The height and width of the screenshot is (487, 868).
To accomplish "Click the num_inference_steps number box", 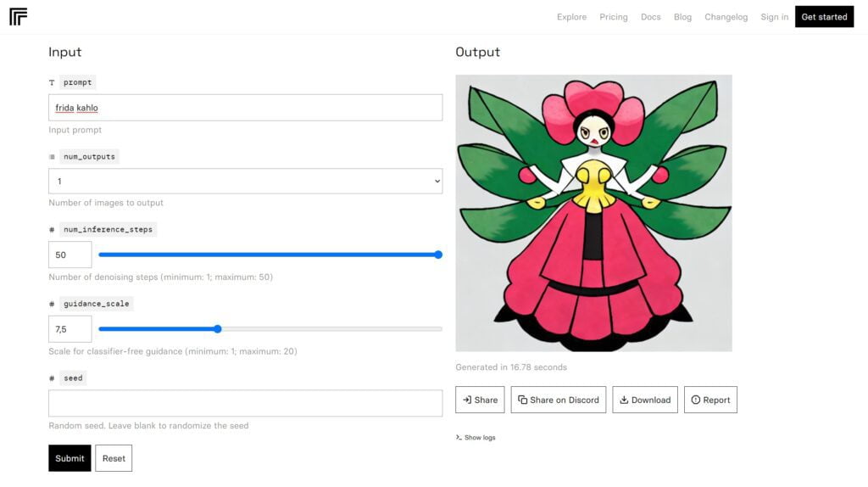I will point(70,255).
